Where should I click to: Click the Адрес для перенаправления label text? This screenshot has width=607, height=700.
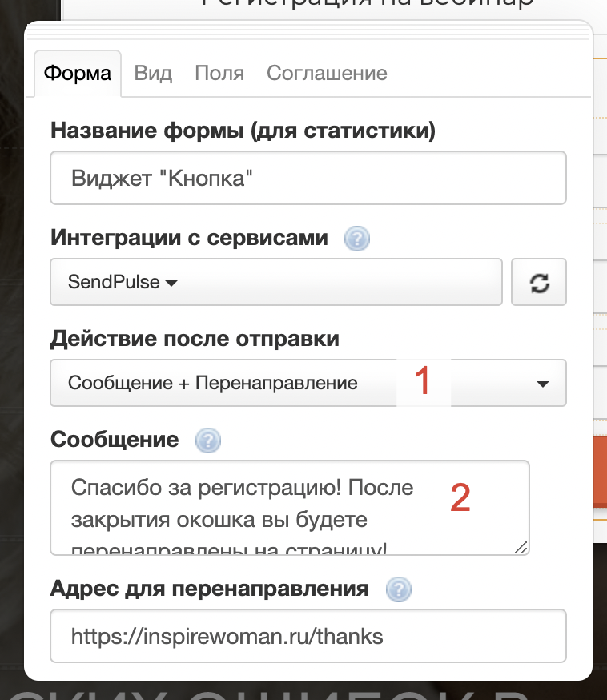coord(209,589)
